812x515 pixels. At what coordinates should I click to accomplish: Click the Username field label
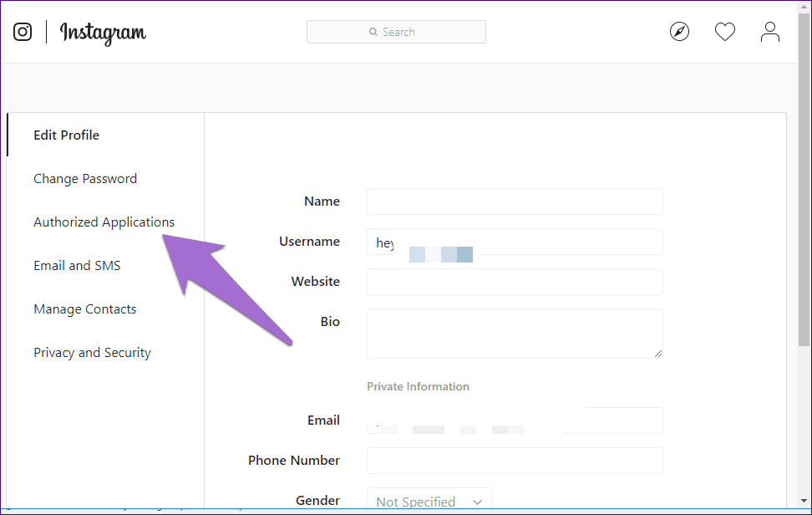309,242
